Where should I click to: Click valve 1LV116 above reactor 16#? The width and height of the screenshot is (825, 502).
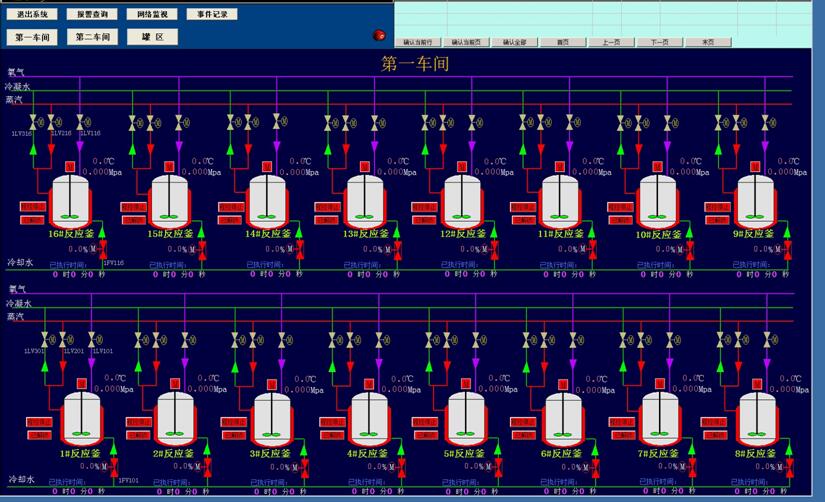click(x=80, y=123)
